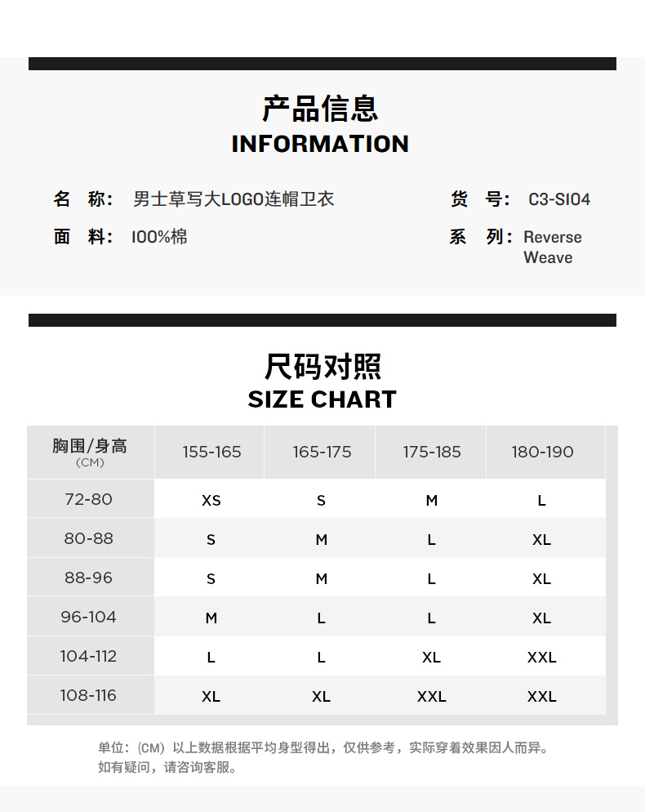Viewport: 645px width, 812px height.
Task: Select the 155-165 height column header
Action: [211, 452]
